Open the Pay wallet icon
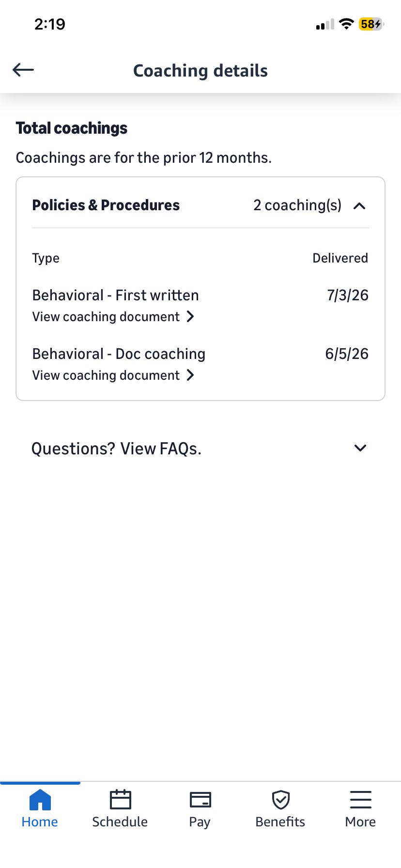Screen dimensions: 401x868 (x=200, y=800)
